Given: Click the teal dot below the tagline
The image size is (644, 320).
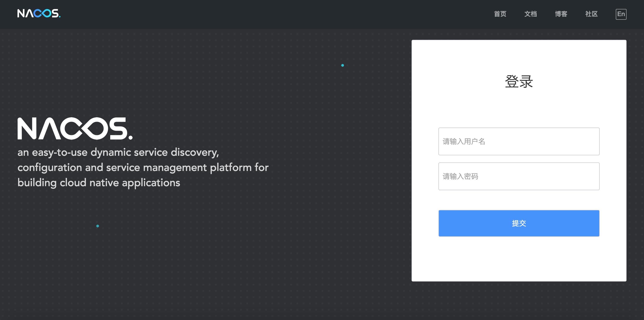Looking at the screenshot, I should (97, 226).
